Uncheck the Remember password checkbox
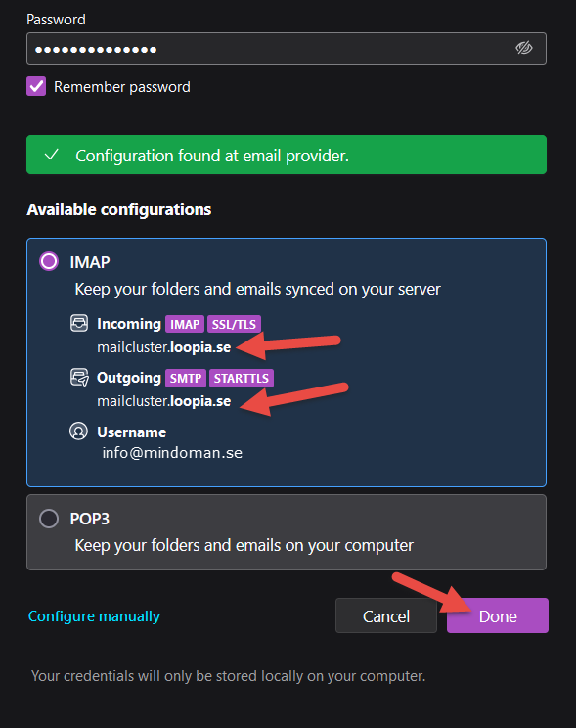 click(36, 86)
